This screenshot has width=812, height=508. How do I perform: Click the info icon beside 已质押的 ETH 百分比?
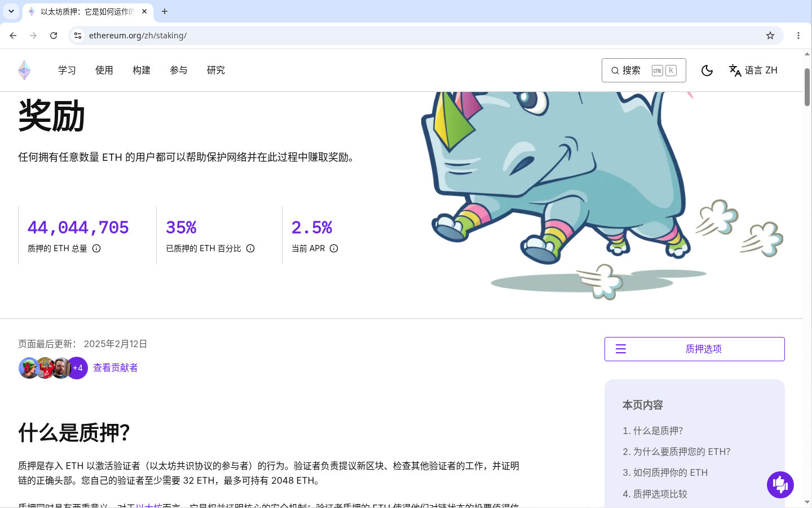[x=250, y=248]
